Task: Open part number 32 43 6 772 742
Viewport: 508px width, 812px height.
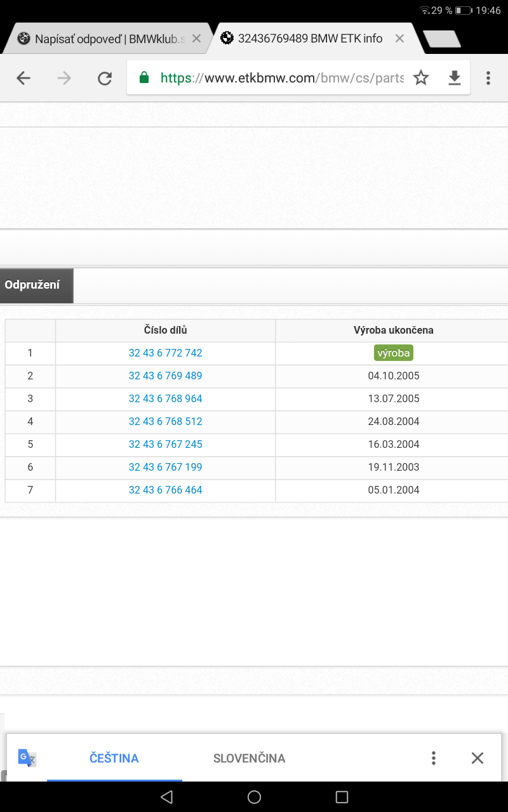Action: click(x=165, y=353)
